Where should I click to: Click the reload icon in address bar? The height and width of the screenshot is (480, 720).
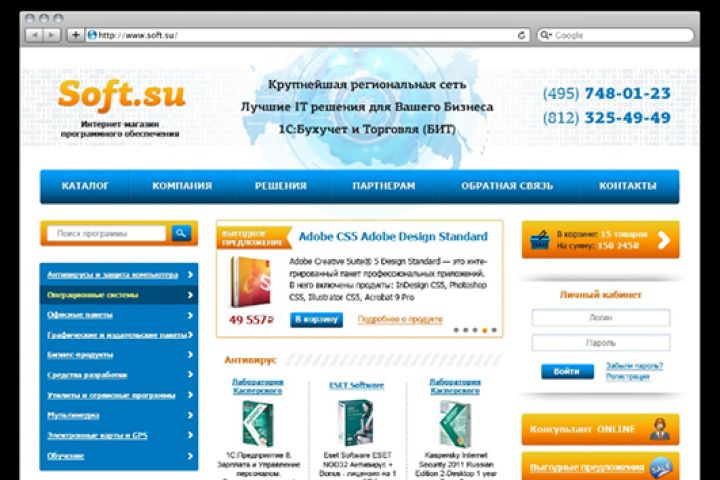click(521, 35)
